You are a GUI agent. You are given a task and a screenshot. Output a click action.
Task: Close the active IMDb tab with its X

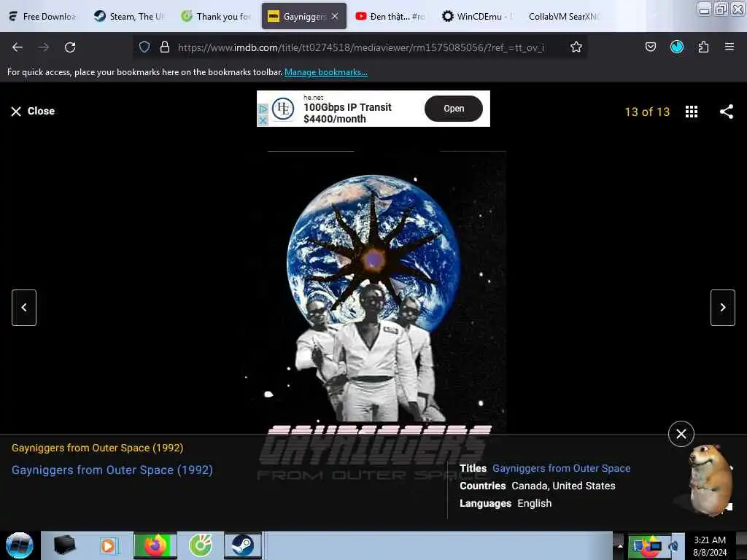click(335, 16)
